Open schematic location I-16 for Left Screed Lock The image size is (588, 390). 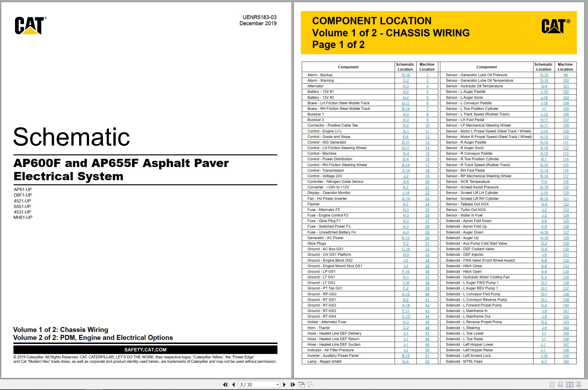point(544,356)
